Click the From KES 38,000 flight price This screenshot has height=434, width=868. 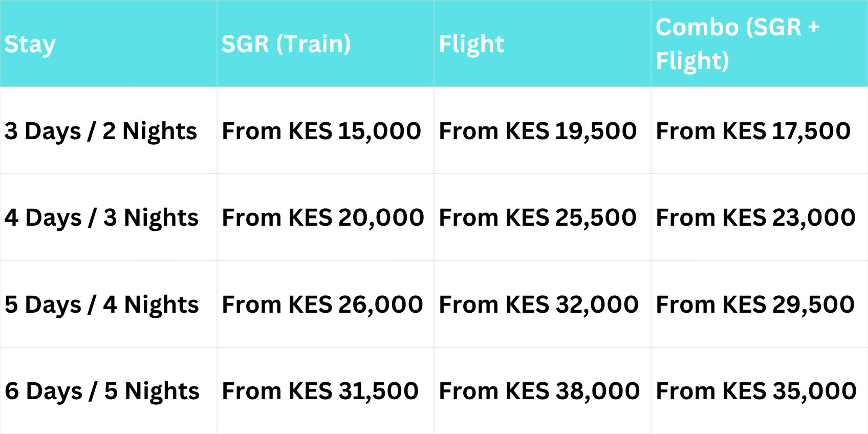[539, 391]
